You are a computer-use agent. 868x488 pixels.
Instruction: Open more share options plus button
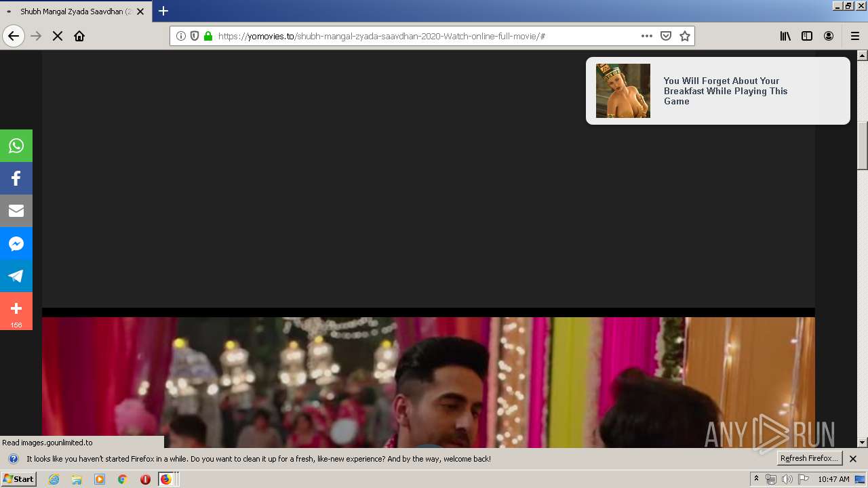[16, 311]
